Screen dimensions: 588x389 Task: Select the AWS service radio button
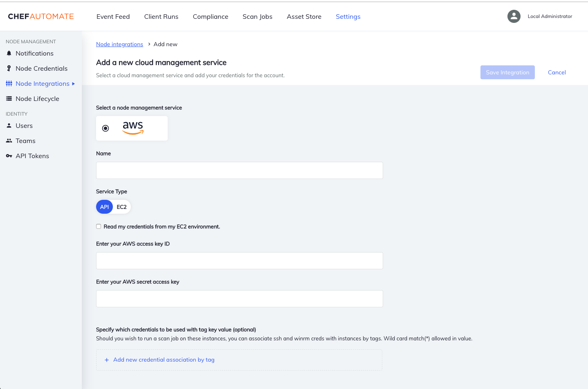point(105,128)
